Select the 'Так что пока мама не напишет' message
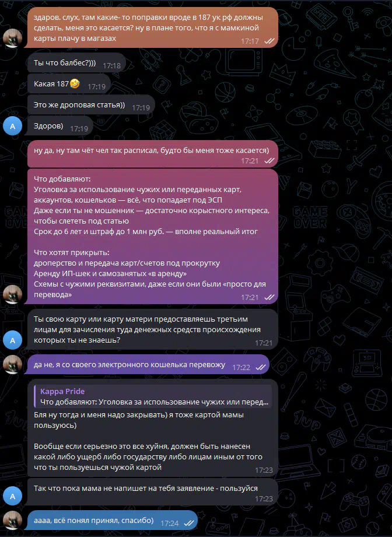The width and height of the screenshot is (392, 537). coord(152,492)
